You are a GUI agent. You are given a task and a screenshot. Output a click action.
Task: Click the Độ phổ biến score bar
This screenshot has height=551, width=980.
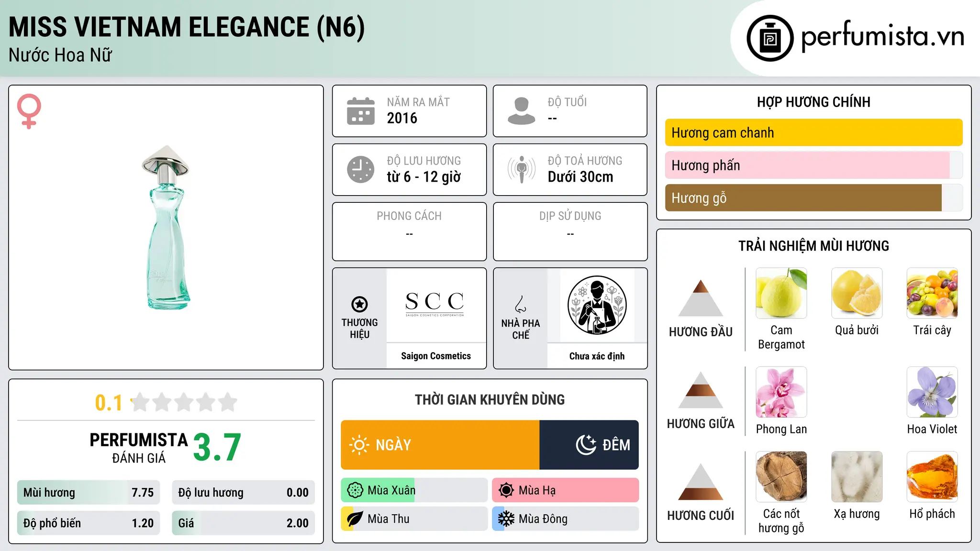click(x=89, y=523)
